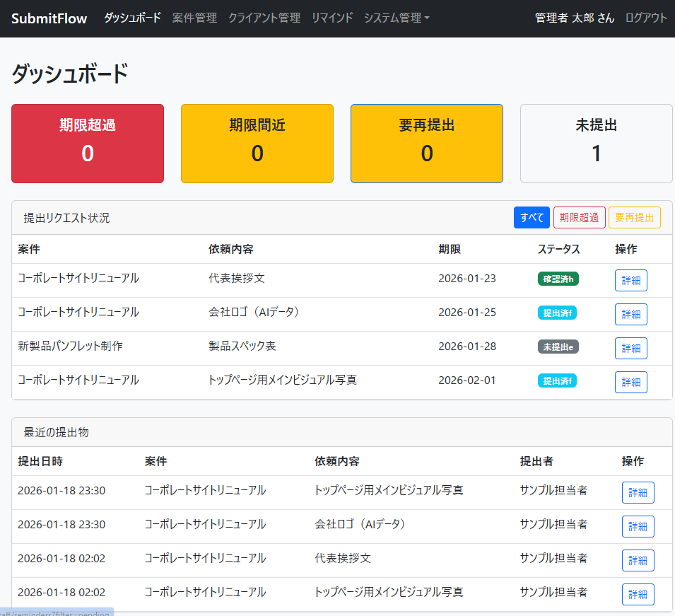
Task: Click the 未提出 status badge in table
Action: coord(558,347)
